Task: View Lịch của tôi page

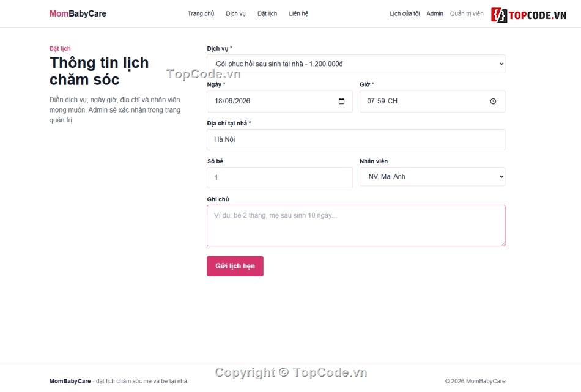Action: 405,13
